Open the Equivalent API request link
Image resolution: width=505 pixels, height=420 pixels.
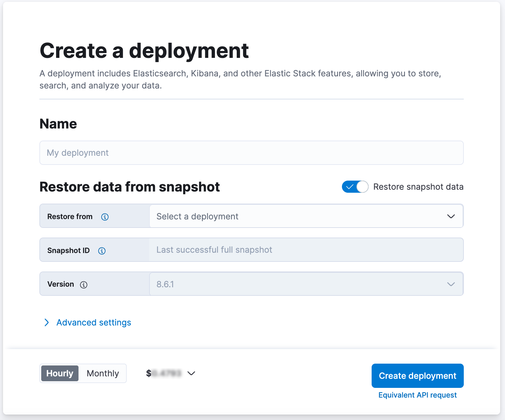[417, 395]
